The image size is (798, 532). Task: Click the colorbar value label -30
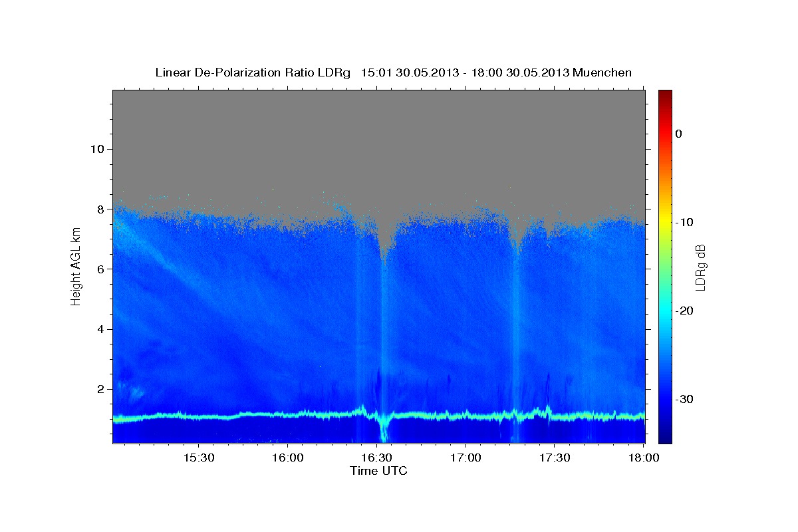click(684, 399)
